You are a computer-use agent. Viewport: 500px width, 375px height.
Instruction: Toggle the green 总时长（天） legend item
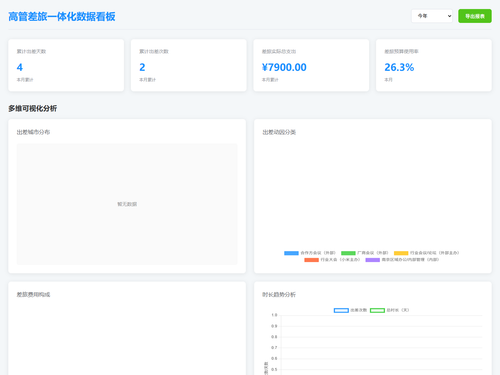tap(389, 310)
